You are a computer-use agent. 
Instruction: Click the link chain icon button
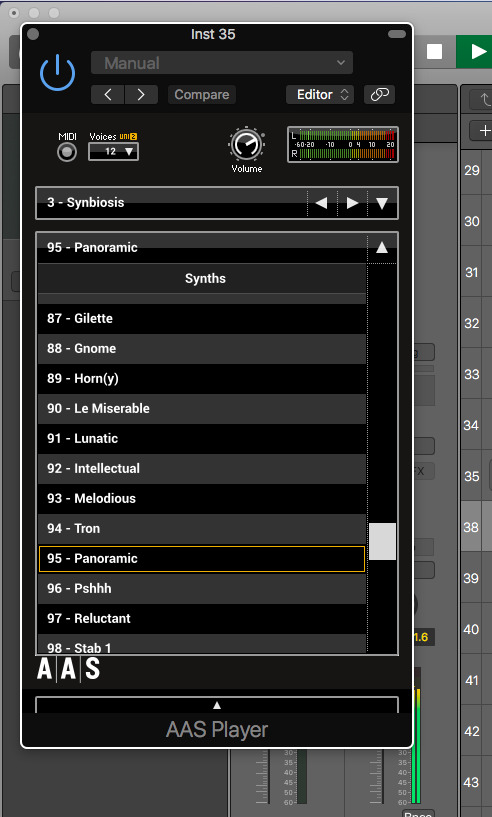click(x=379, y=94)
